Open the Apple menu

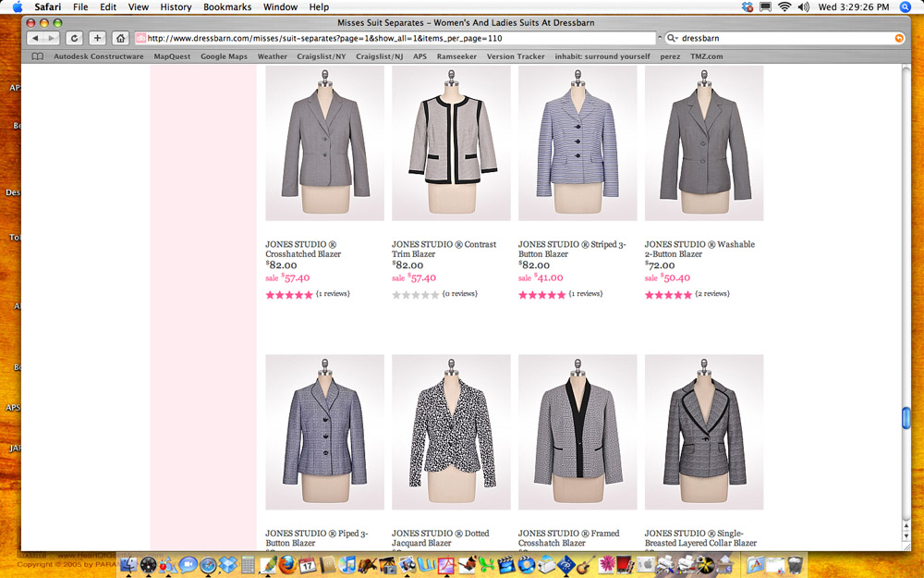18,7
